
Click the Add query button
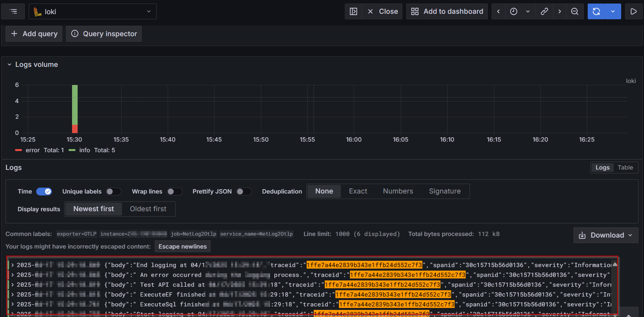34,34
